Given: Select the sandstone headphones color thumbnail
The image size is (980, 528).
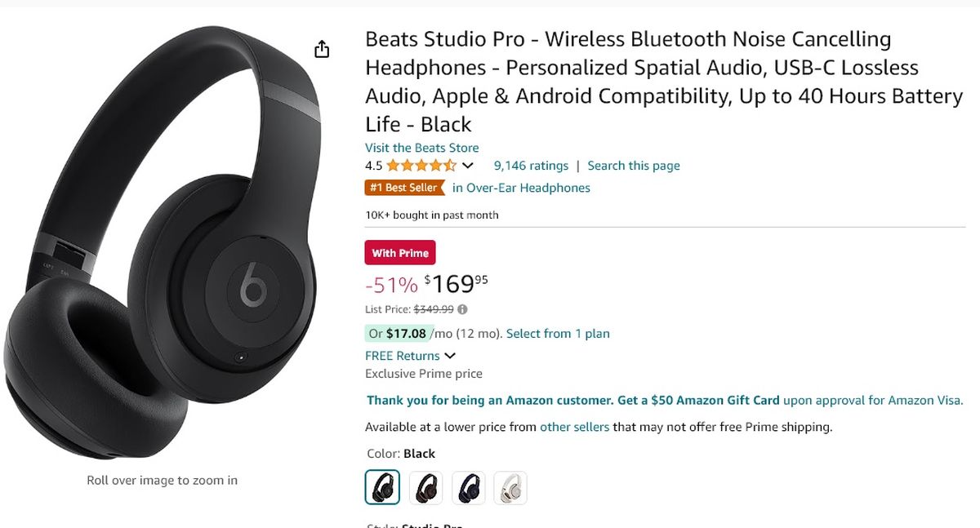Looking at the screenshot, I should (x=510, y=486).
